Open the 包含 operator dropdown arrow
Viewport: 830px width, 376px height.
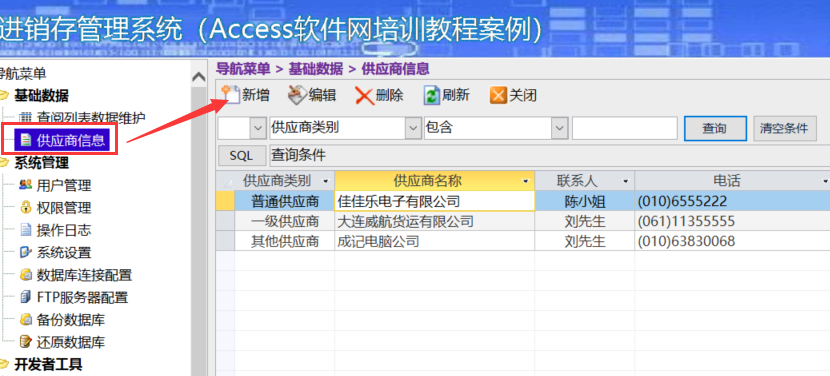pyautogui.click(x=559, y=129)
